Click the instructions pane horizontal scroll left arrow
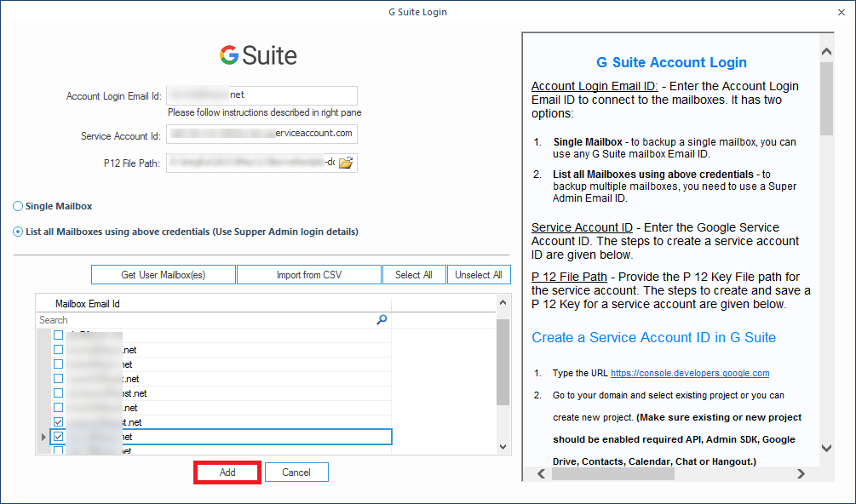 542,473
